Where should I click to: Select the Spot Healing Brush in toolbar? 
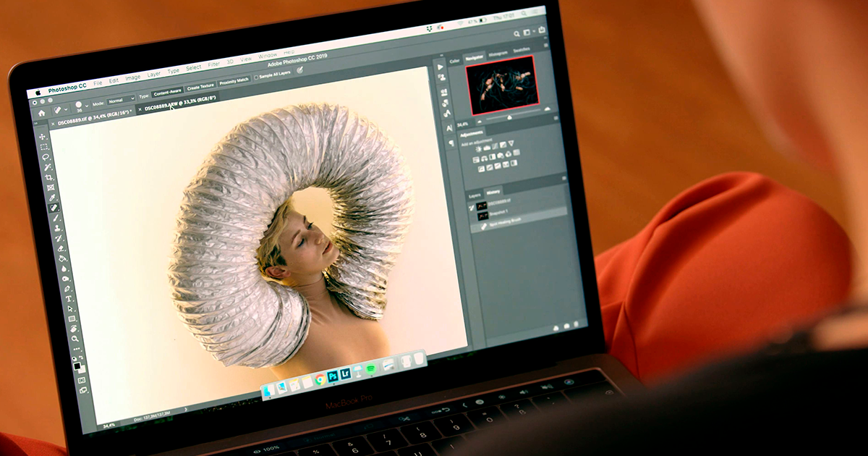click(54, 207)
